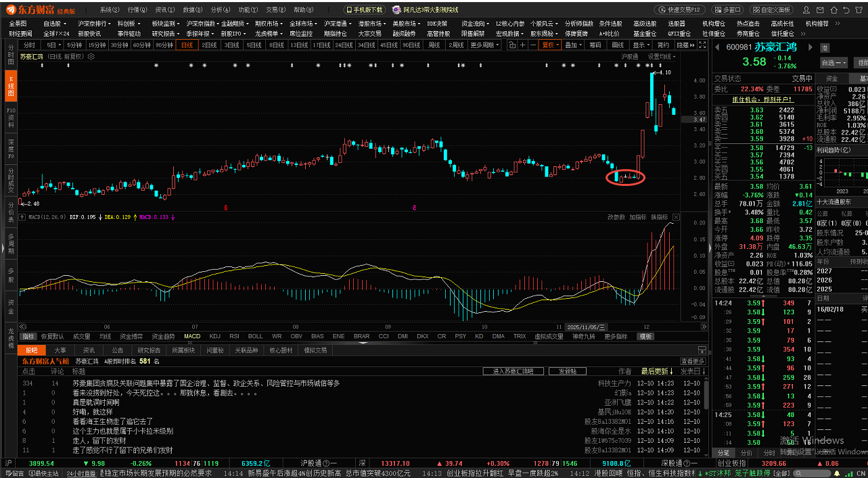868x478 pixels.
Task: Open 深度F9 in the left sidebar
Action: pyautogui.click(x=11, y=148)
